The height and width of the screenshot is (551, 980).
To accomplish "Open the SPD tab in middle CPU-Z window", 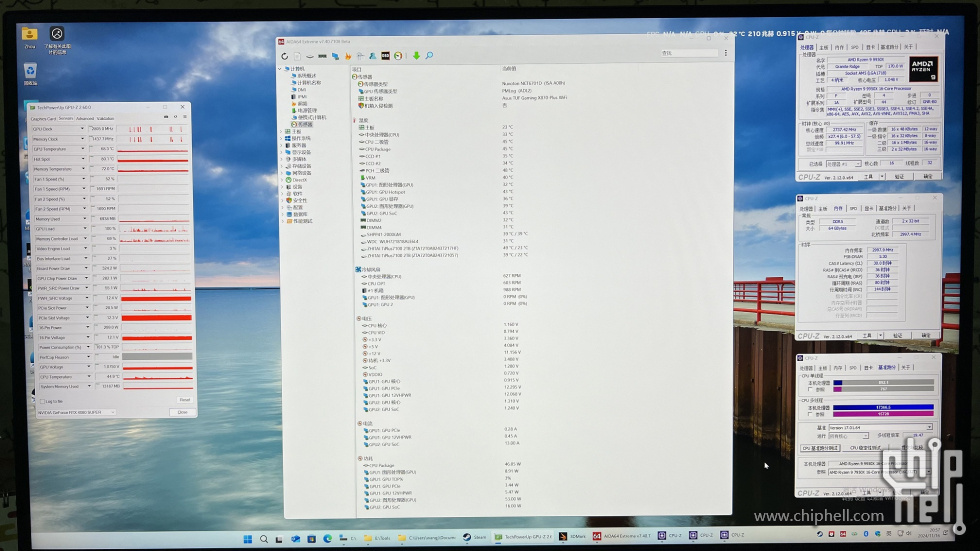I will point(853,208).
